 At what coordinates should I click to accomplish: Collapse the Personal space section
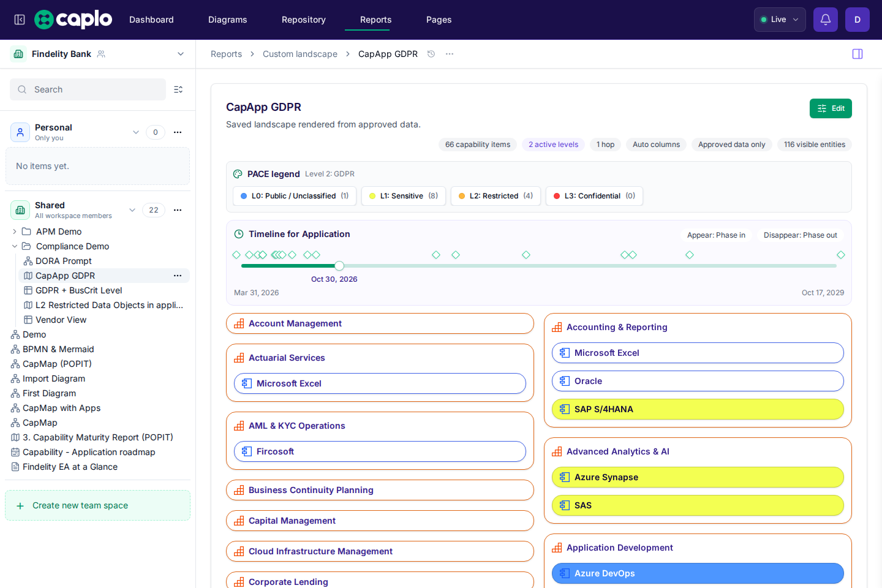coord(136,132)
